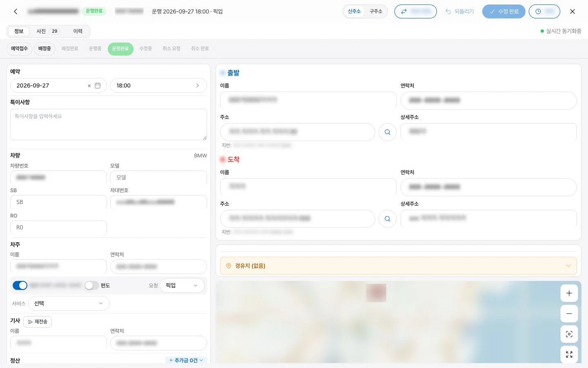Open the 서비스 dropdown showing 선택

tap(69, 303)
